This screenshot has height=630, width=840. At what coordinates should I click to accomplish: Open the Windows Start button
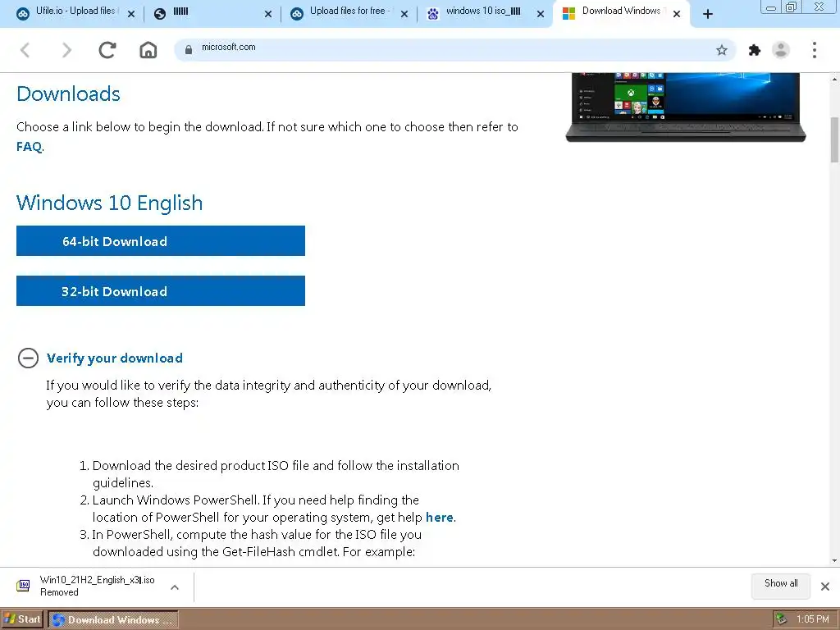click(x=22, y=620)
